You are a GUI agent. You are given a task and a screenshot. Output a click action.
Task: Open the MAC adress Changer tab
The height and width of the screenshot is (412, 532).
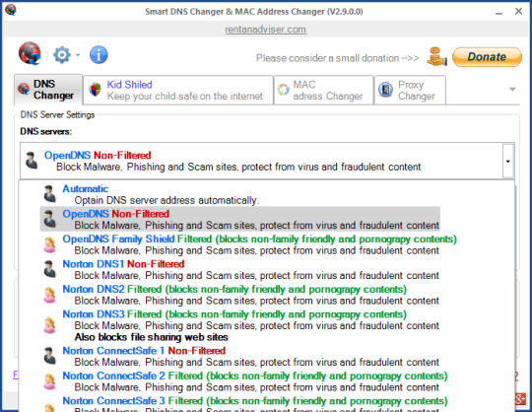coord(324,90)
